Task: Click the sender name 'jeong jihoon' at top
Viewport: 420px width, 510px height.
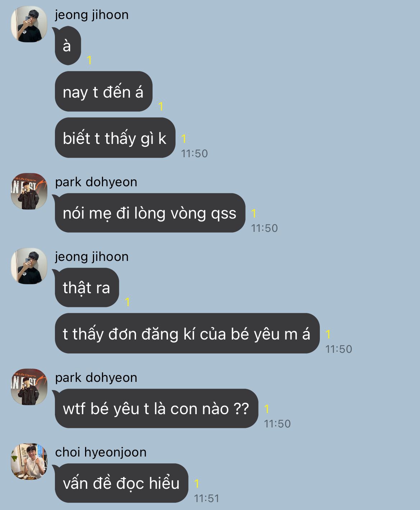Action: click(x=92, y=15)
